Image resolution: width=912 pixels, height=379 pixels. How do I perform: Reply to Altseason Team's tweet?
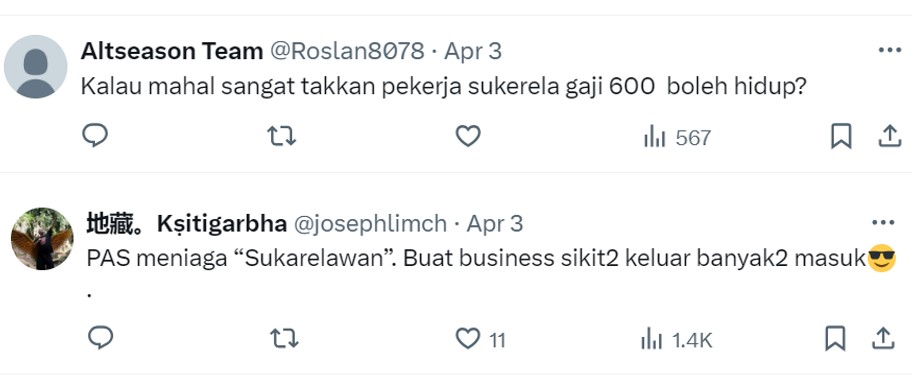(95, 136)
